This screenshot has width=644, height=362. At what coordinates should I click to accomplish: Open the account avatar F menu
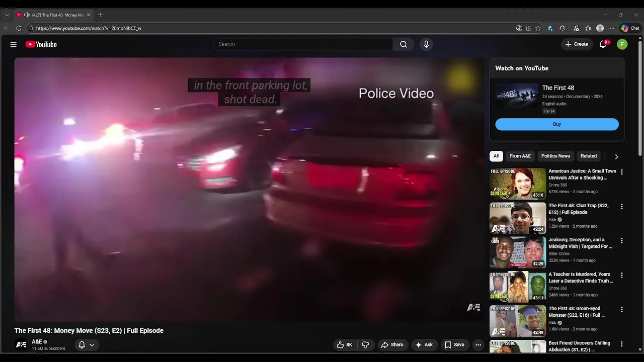622,44
